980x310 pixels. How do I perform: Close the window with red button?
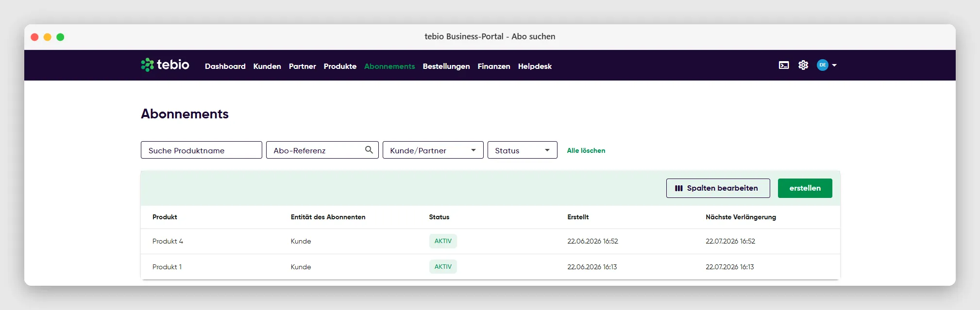[x=34, y=37]
